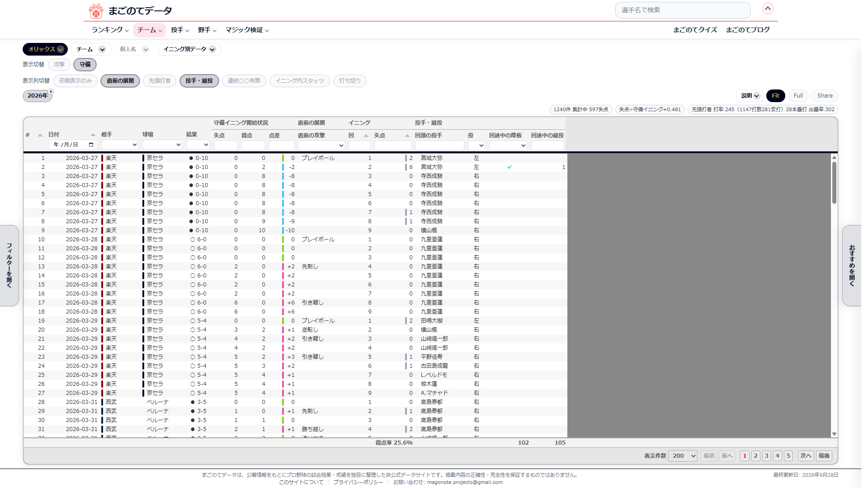Toggle 初期表示のみ columns

pyautogui.click(x=75, y=81)
